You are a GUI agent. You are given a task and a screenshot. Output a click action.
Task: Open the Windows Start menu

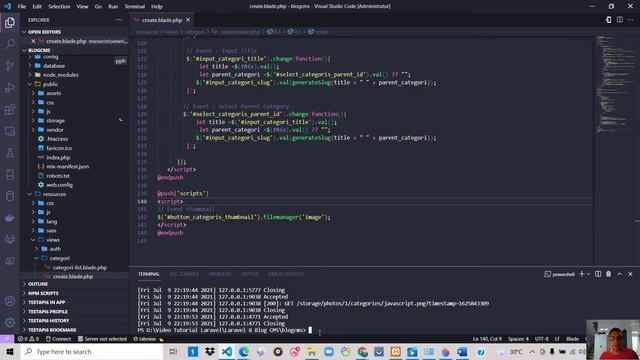(10, 351)
